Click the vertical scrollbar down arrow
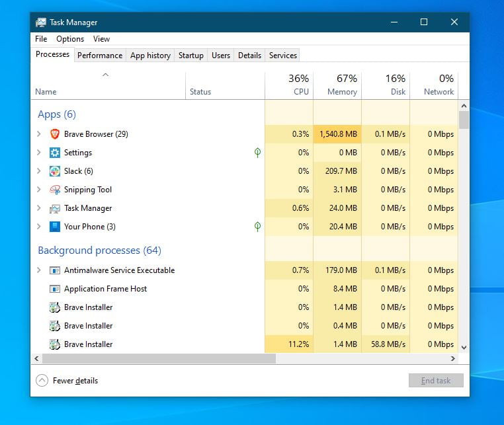This screenshot has height=425, width=504. 464,347
